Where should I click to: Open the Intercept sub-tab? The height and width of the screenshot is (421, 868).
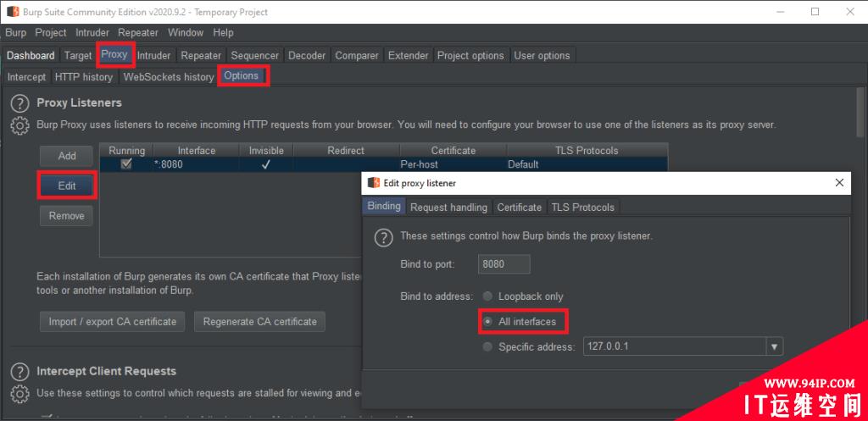pyautogui.click(x=26, y=77)
